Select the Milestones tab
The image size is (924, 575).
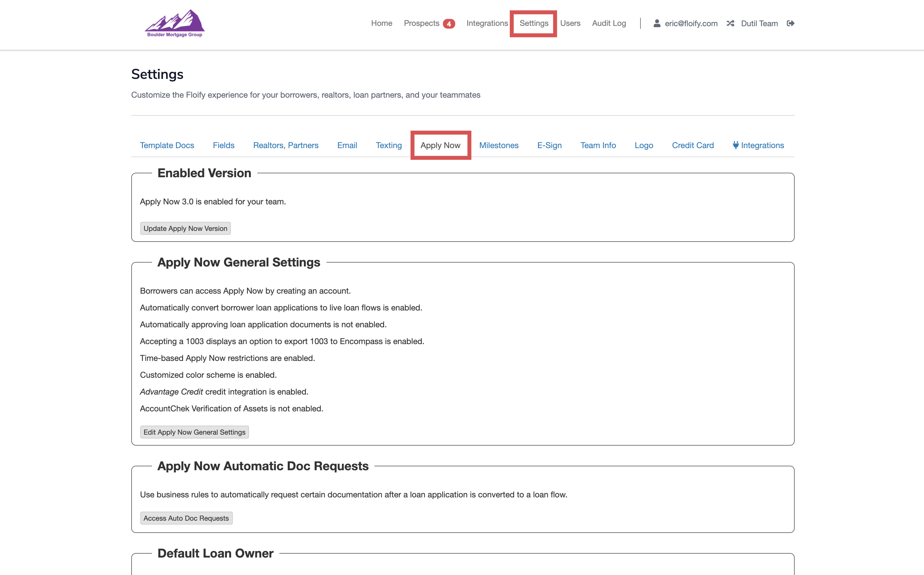coord(498,145)
